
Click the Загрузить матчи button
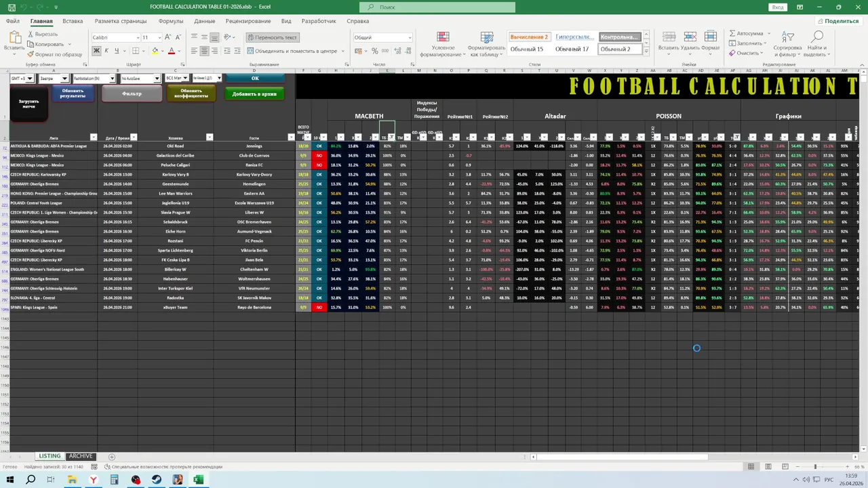point(28,104)
